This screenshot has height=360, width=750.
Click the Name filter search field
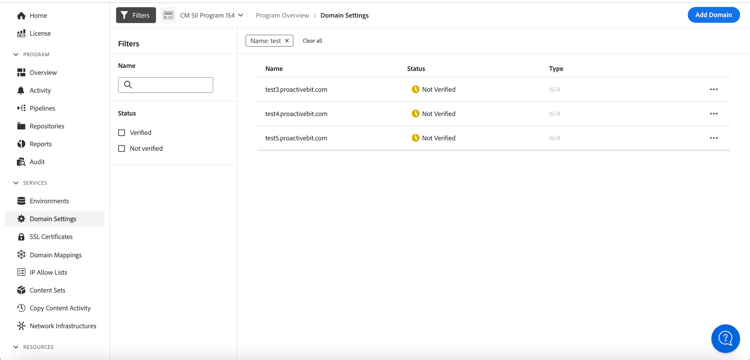[165, 85]
